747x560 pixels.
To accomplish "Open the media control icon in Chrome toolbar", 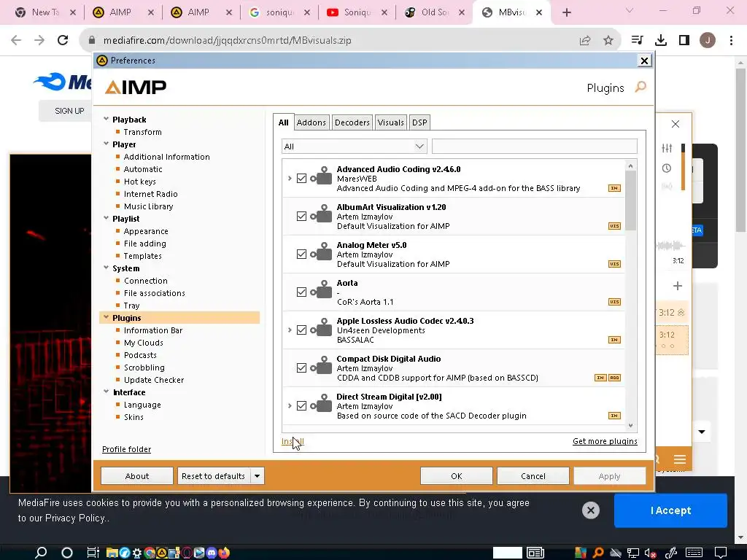I will coord(637,41).
